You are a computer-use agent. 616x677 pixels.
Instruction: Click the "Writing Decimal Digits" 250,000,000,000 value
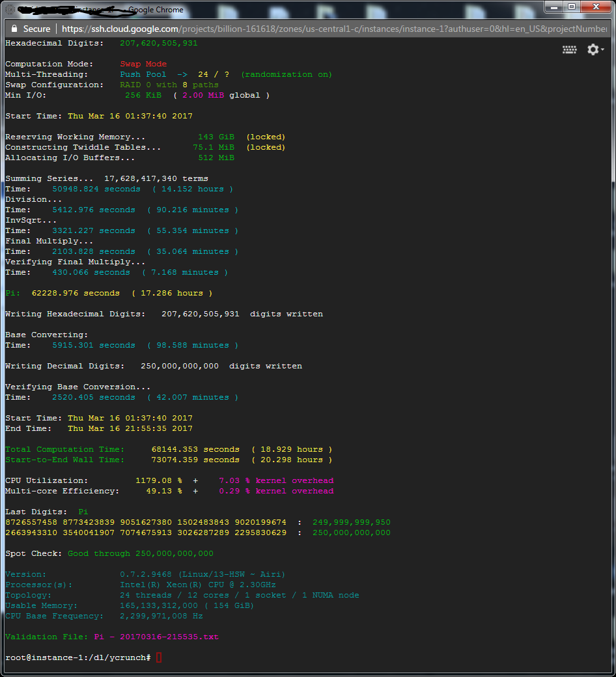(179, 366)
